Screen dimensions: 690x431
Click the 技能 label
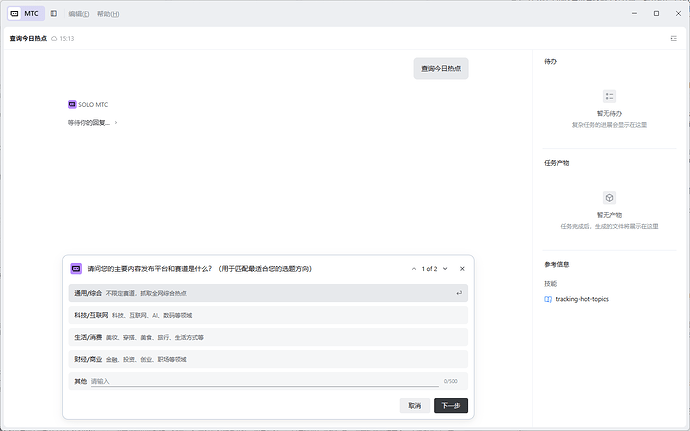(551, 284)
